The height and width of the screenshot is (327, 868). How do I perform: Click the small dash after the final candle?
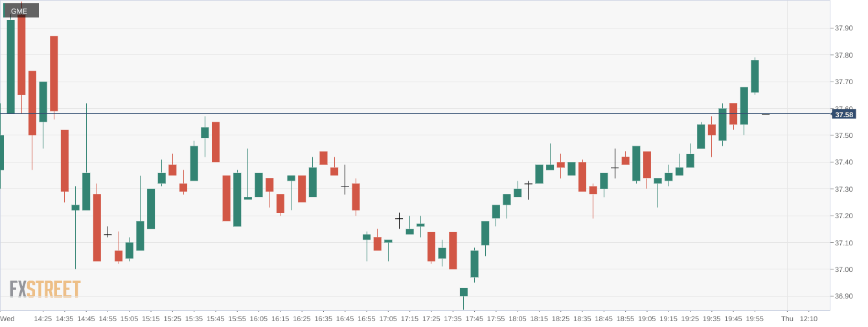766,114
